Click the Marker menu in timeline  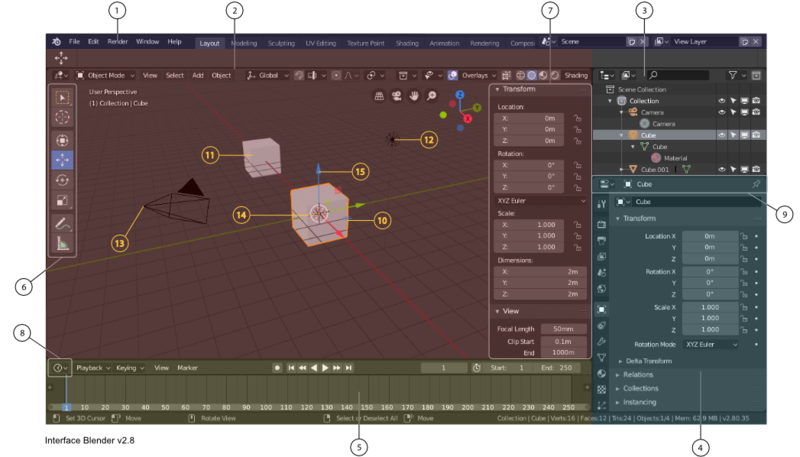(x=187, y=368)
